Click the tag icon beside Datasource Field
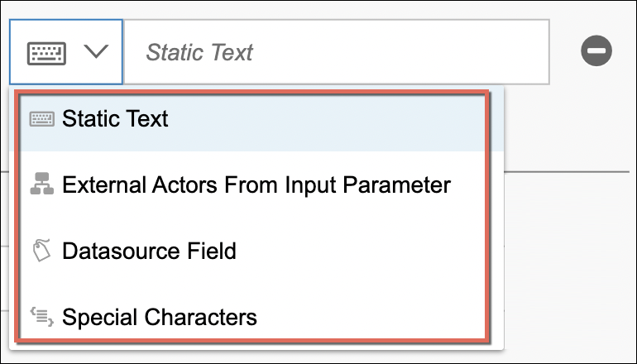 (41, 251)
